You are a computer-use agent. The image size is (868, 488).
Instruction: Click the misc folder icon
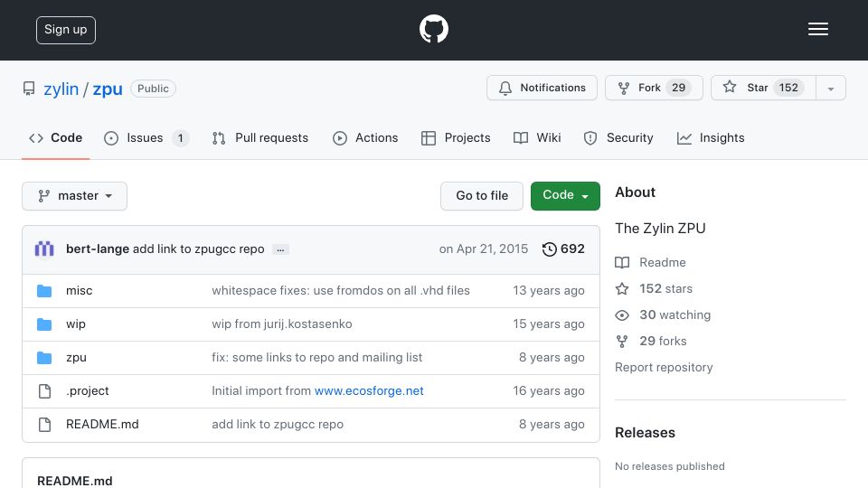click(44, 291)
